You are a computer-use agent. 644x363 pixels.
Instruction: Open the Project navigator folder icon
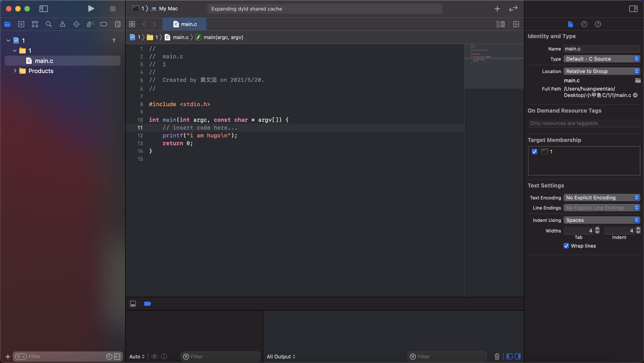pyautogui.click(x=7, y=24)
